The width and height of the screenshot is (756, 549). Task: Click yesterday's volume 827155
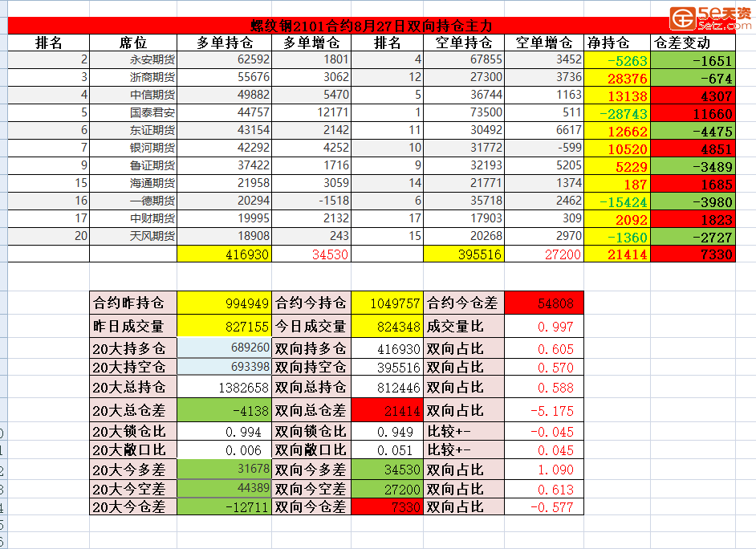[x=224, y=326]
